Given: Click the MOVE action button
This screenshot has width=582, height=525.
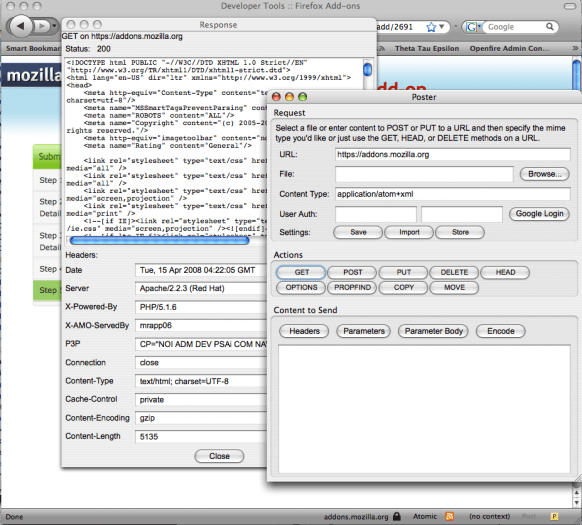Looking at the screenshot, I should pos(454,287).
